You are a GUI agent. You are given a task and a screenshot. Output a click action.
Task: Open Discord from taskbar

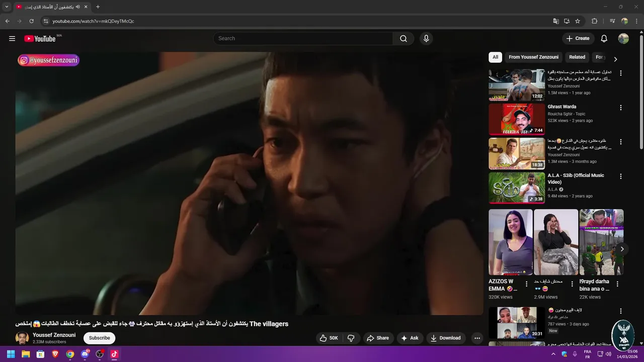coord(85,354)
